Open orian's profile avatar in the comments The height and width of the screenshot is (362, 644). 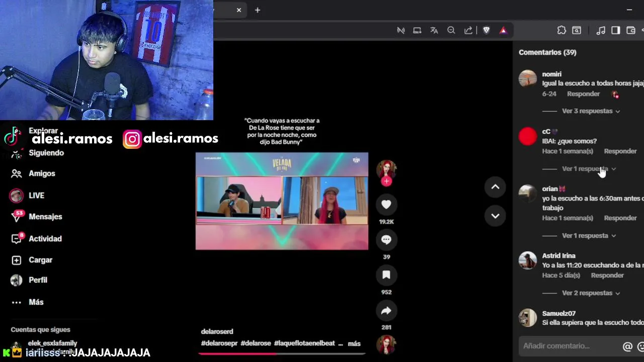[528, 194]
